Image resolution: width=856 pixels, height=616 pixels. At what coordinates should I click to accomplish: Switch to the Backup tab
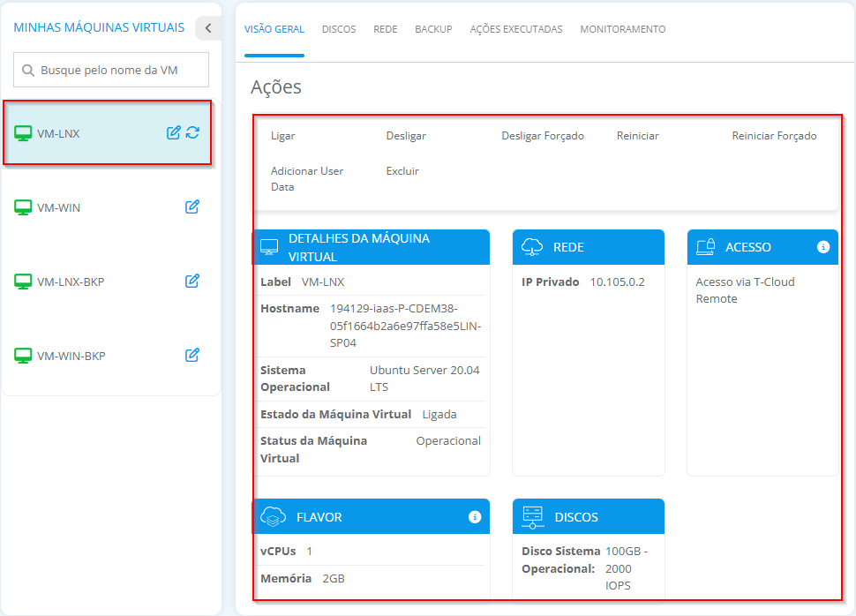(433, 29)
